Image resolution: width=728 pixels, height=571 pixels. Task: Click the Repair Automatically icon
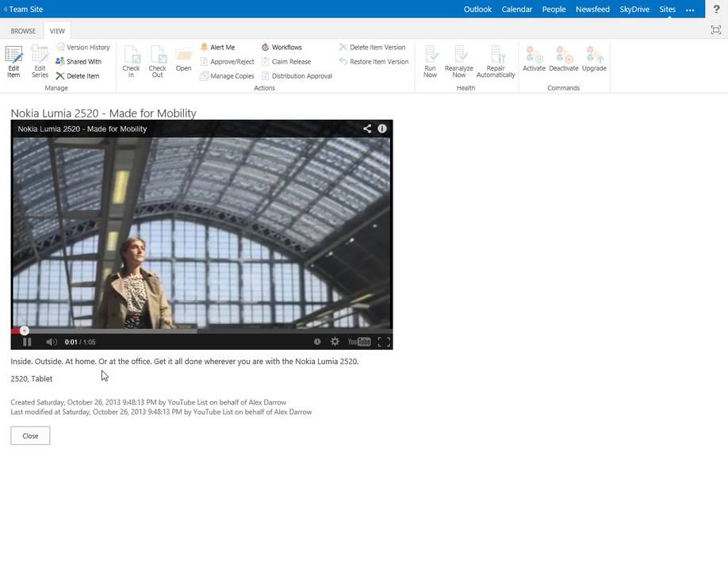(496, 61)
